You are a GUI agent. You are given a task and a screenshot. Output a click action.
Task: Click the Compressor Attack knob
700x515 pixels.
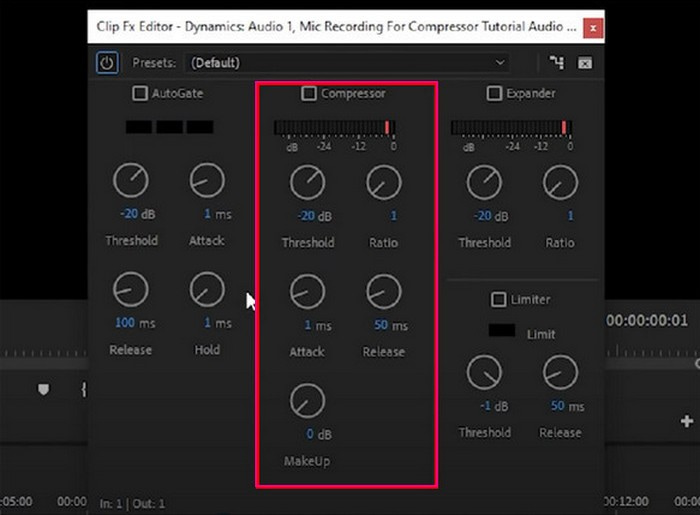[308, 292]
